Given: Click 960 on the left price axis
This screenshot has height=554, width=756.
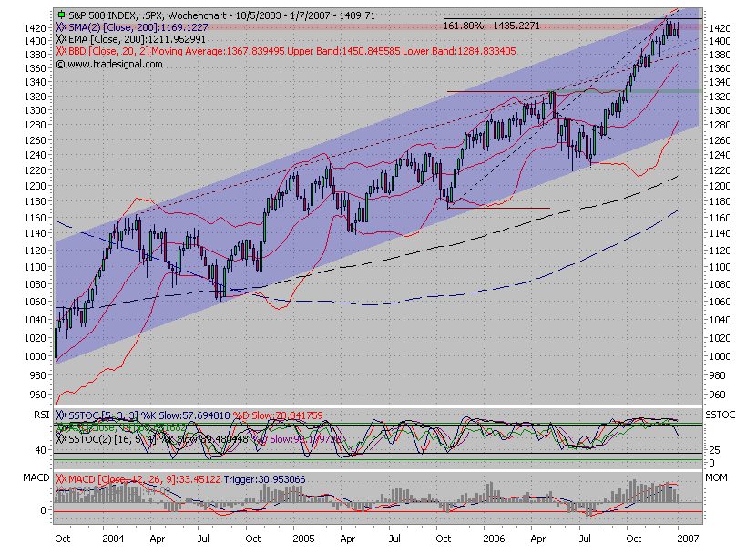Looking at the screenshot, I should click(37, 395).
